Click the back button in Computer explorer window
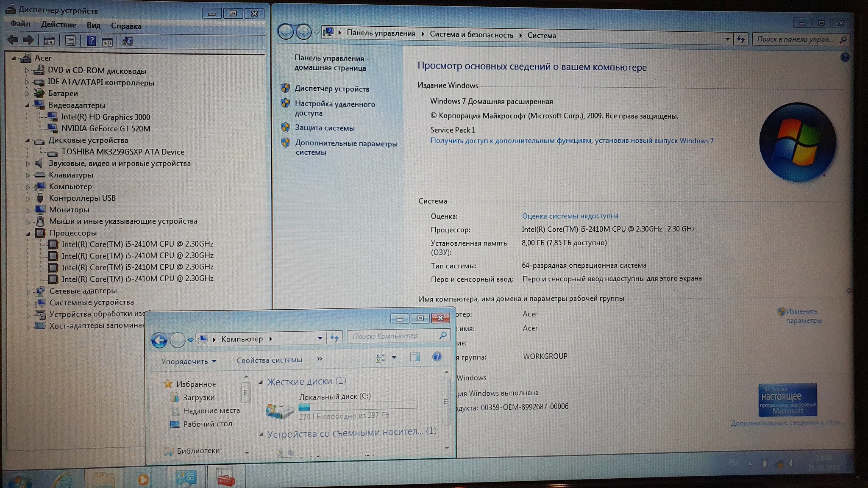This screenshot has height=488, width=868. coord(159,340)
